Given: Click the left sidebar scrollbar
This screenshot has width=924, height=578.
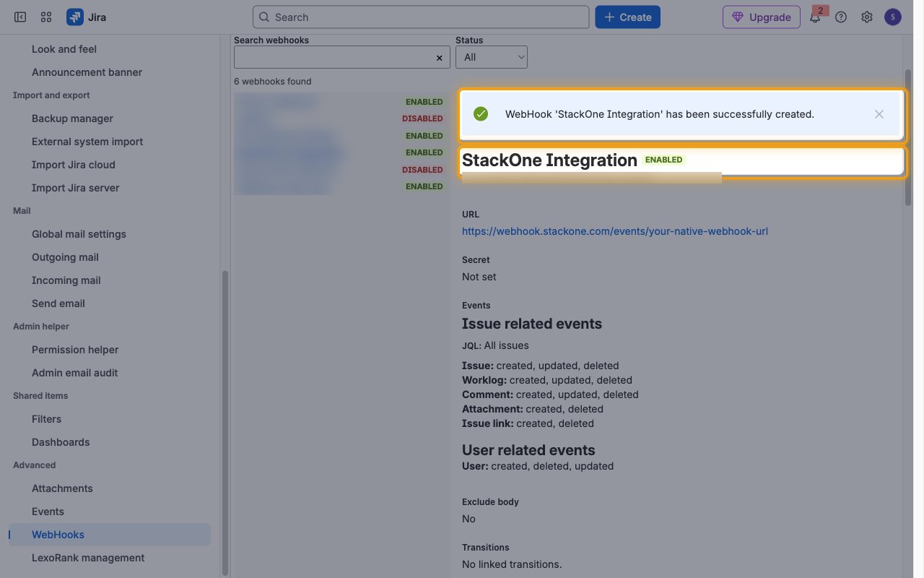Looking at the screenshot, I should tap(225, 423).
